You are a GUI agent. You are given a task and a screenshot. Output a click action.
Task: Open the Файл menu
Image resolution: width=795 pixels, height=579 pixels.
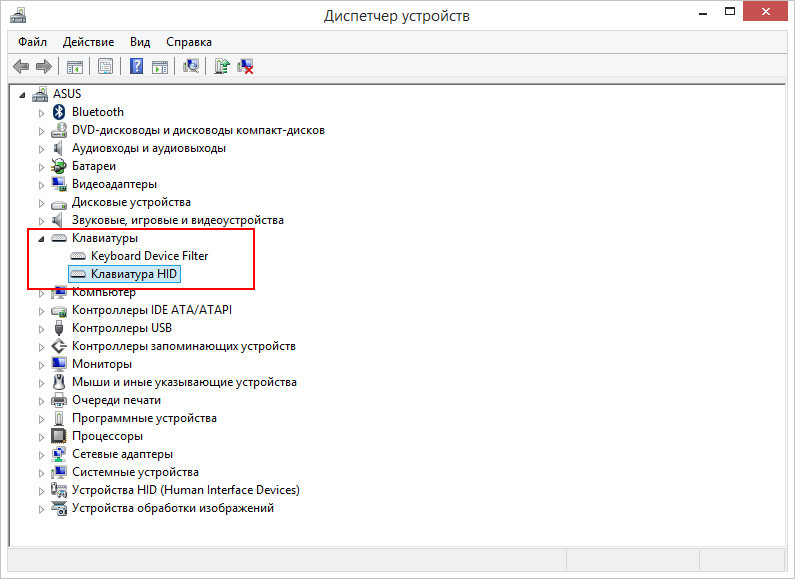(32, 42)
